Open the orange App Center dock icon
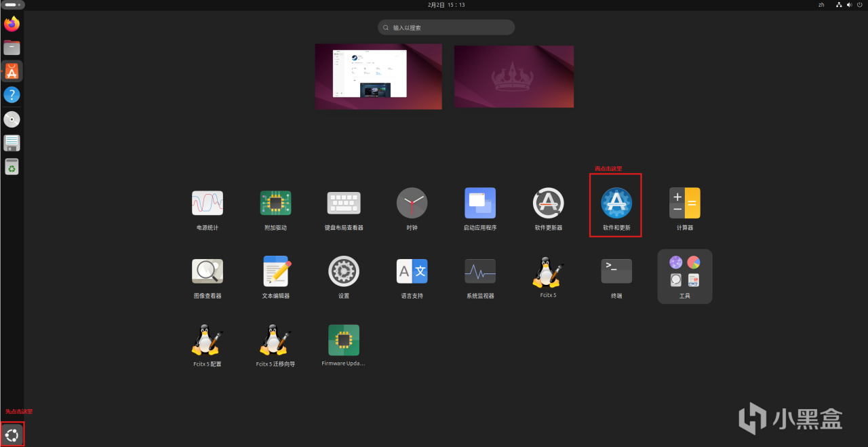 [x=12, y=71]
